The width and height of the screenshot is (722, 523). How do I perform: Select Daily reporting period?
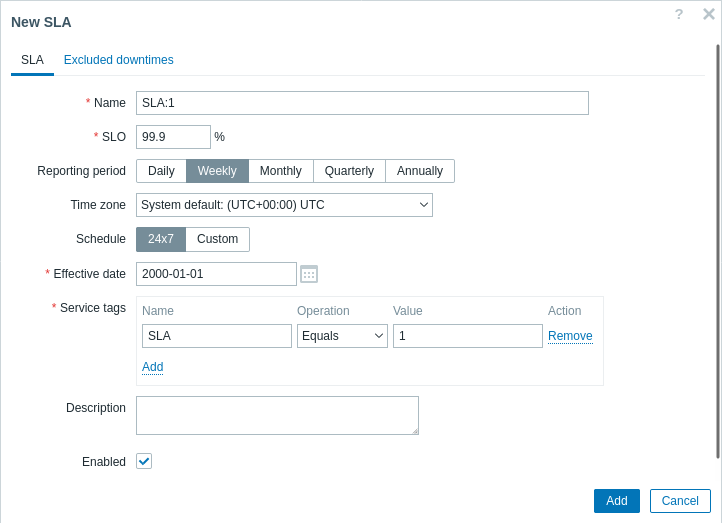click(x=161, y=171)
